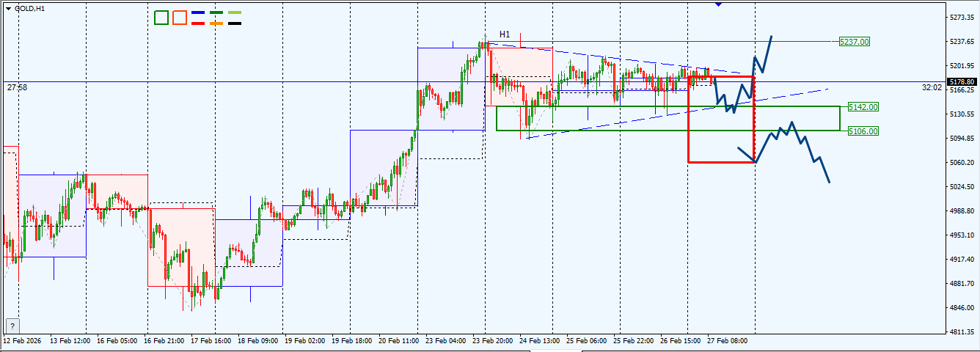Click the GOLD,H1 symbol title text

pos(30,8)
